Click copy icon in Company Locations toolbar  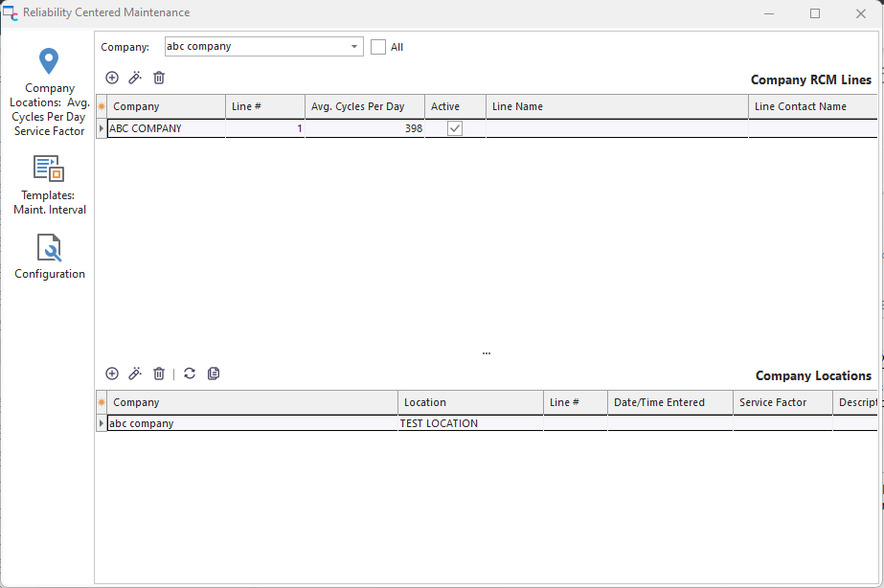pyautogui.click(x=214, y=373)
